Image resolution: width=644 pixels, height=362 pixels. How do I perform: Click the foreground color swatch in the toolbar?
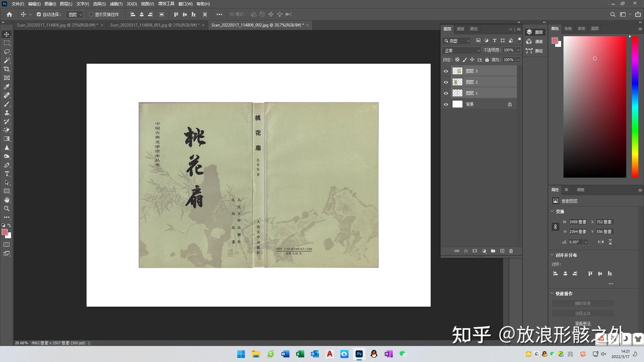4,232
